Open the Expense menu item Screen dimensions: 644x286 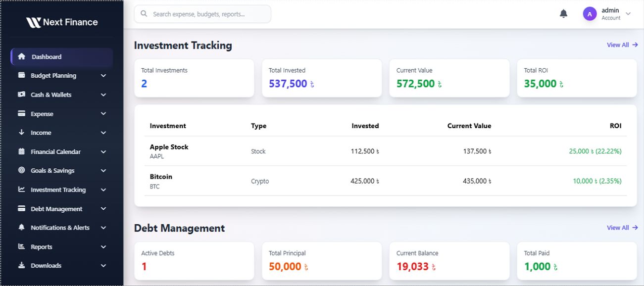pyautogui.click(x=62, y=114)
